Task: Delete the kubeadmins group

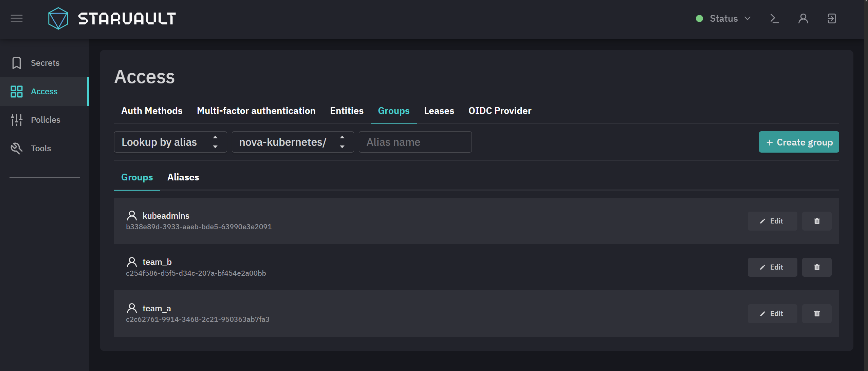Action: (x=817, y=221)
